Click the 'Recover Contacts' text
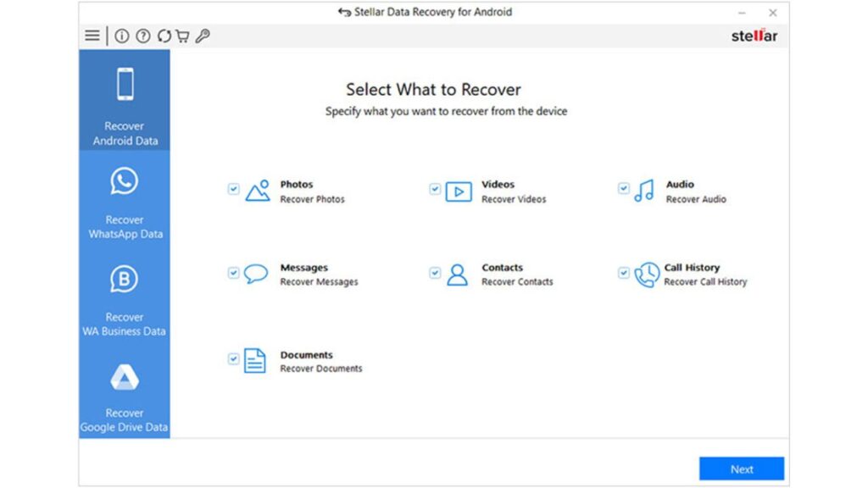868x488 pixels. [517, 281]
